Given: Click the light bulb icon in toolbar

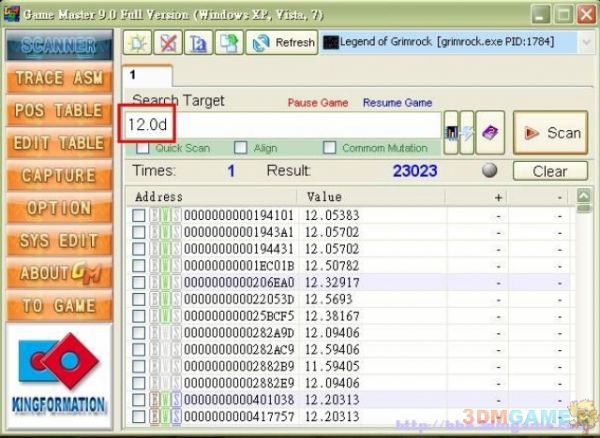Looking at the screenshot, I should (x=138, y=43).
